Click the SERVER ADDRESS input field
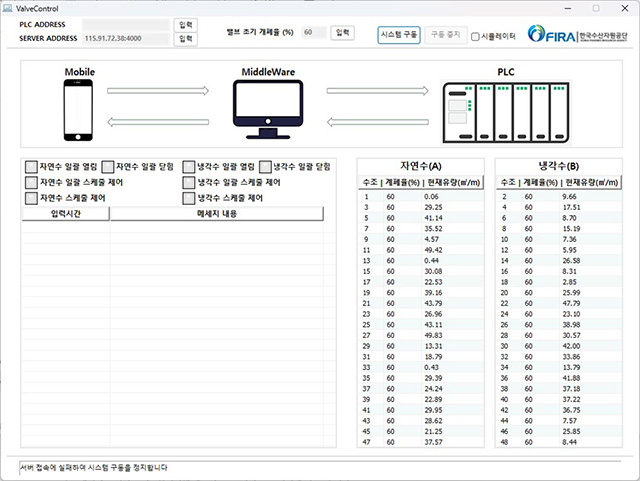The image size is (640, 481). click(127, 39)
